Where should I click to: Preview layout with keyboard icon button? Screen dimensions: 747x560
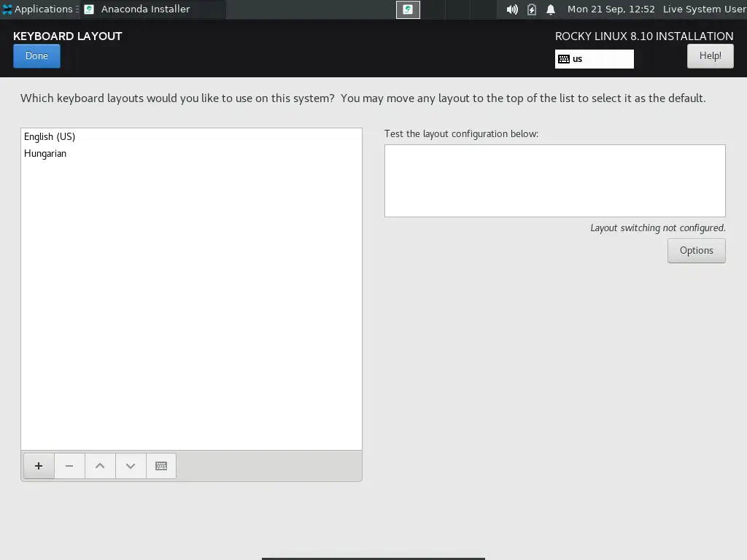point(161,466)
